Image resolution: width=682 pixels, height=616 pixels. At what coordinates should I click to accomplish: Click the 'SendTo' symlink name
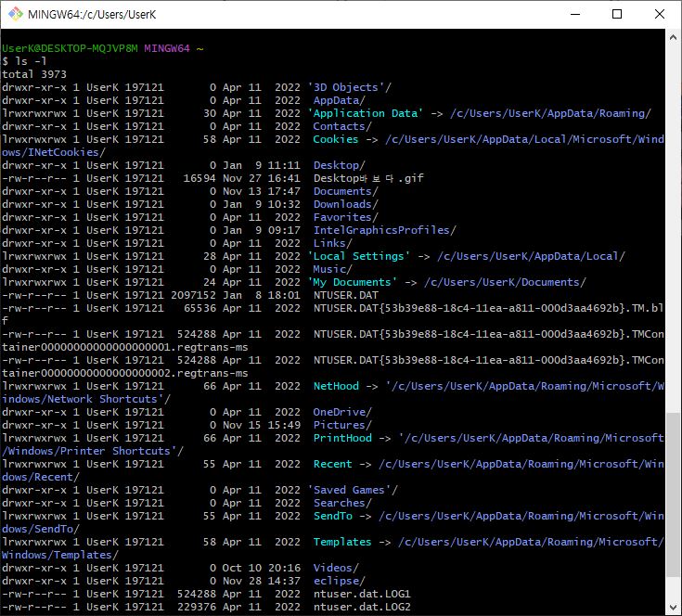[x=333, y=517]
